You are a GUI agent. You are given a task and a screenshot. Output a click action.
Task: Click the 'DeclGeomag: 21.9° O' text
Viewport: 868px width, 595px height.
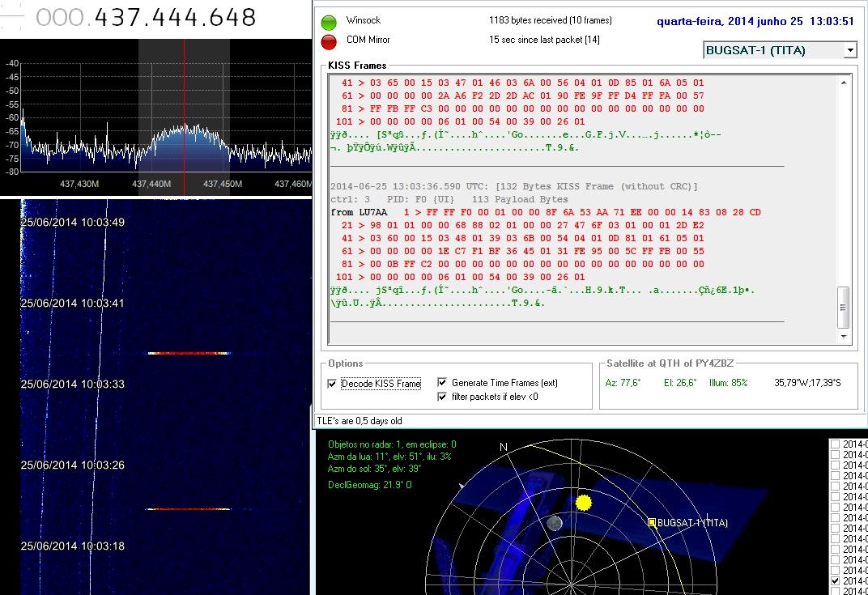pyautogui.click(x=370, y=485)
